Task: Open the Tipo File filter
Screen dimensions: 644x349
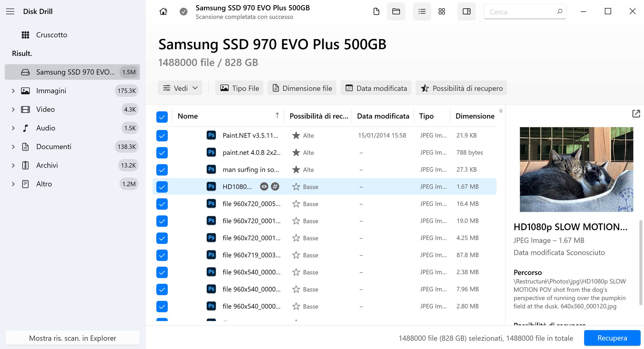Action: point(239,88)
